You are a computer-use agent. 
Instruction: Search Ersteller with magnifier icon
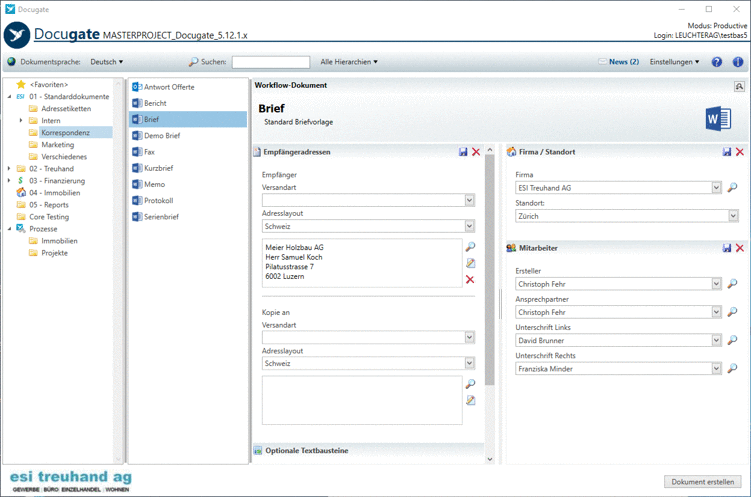(732, 284)
